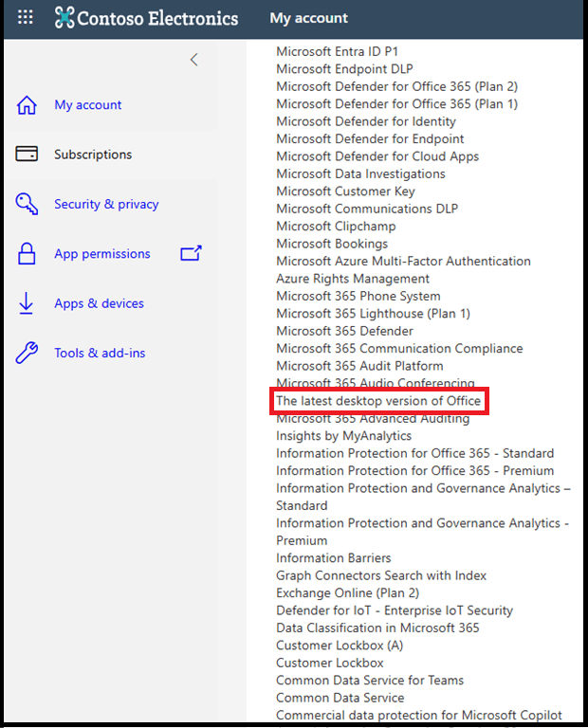Select 'Microsoft Defender for Identity' entry
This screenshot has width=588, height=728.
pyautogui.click(x=366, y=121)
